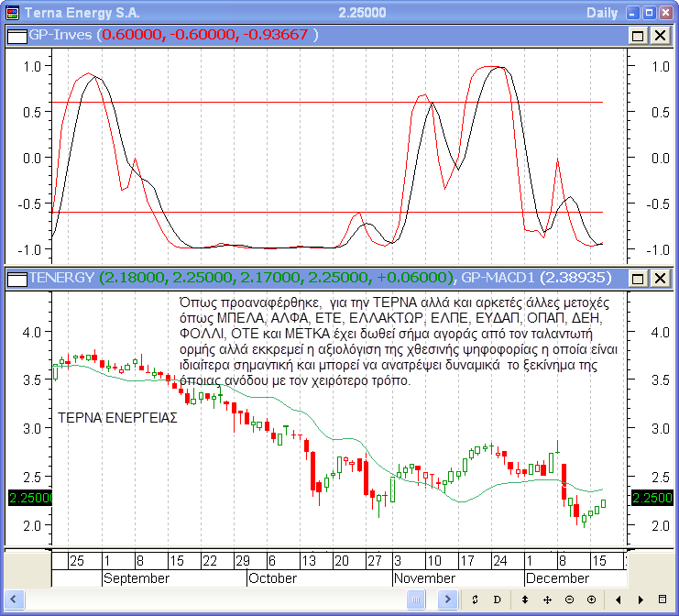679x616 pixels.
Task: Click the horizontal scrollbar right arrow
Action: click(x=448, y=599)
